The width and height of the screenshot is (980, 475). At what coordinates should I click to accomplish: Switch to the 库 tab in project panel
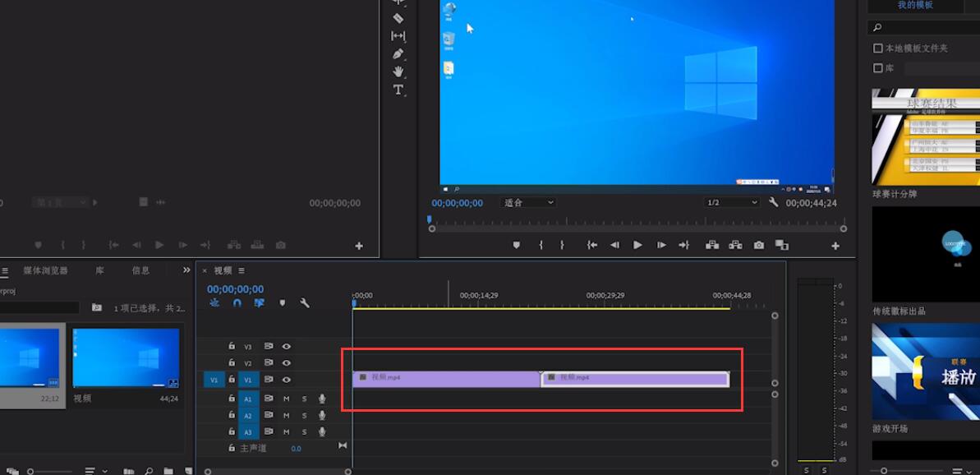[x=100, y=270]
